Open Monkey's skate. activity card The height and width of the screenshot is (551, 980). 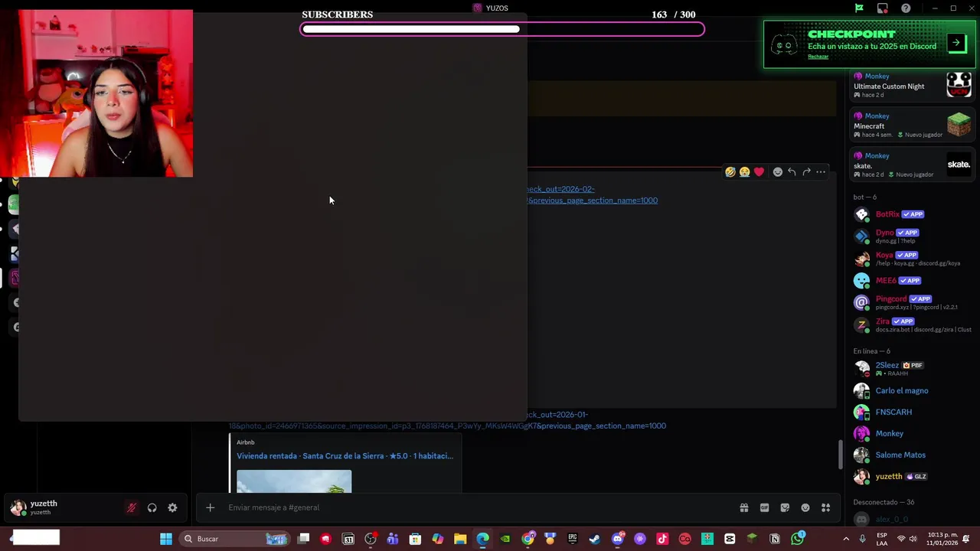point(913,165)
